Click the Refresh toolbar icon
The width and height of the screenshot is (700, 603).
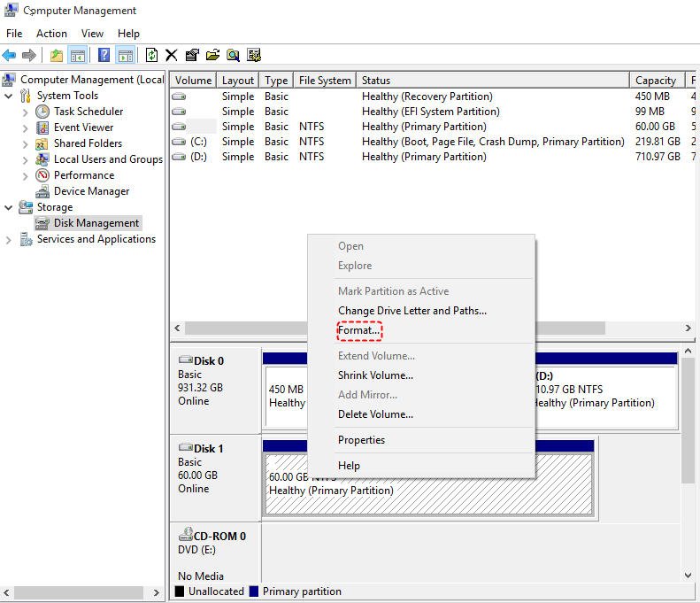[152, 55]
